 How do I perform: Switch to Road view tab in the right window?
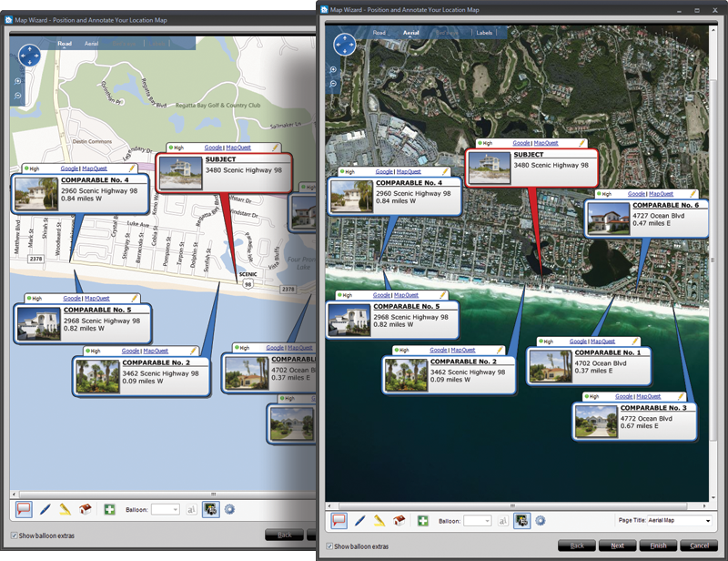tap(379, 33)
